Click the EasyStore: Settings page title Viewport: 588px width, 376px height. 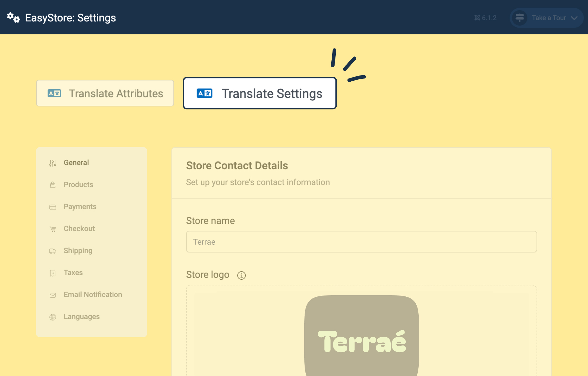tap(71, 18)
